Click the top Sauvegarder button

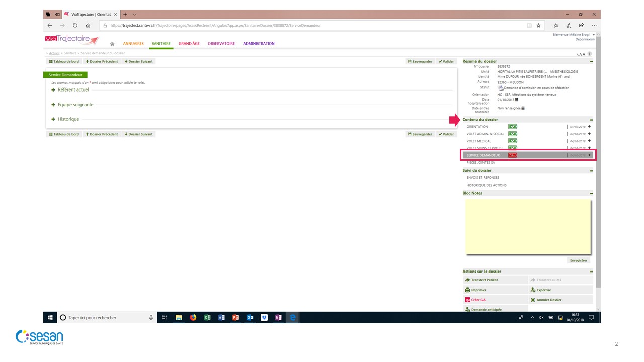420,61
